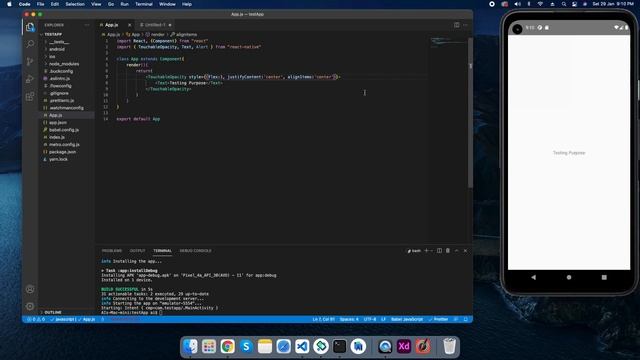Expand the node_modules folder
Viewport: 640px width, 360px height.
click(x=64, y=64)
